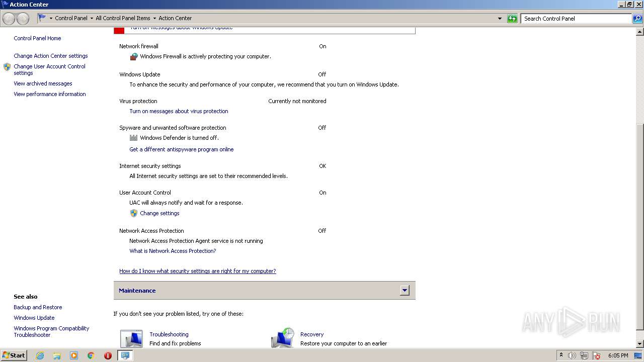Viewport: 644px width, 362px height.
Task: Click the Maintenance section header
Action: 265,290
